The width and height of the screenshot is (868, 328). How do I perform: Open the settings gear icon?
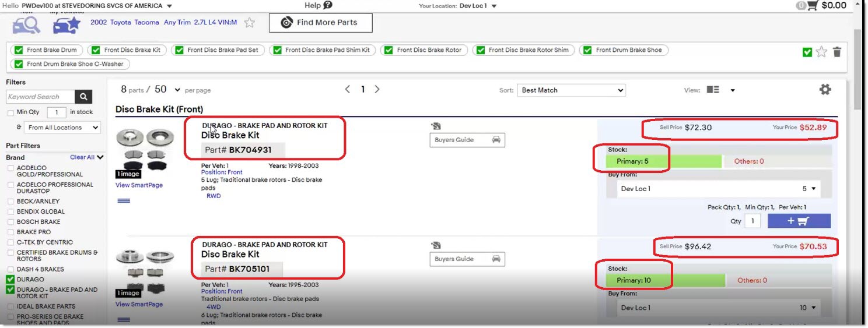pyautogui.click(x=825, y=90)
